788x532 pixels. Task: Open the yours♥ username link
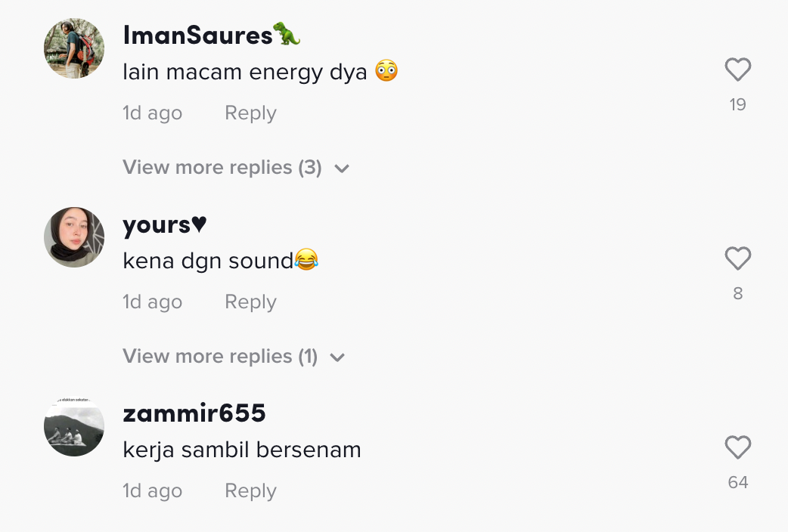[x=156, y=224]
